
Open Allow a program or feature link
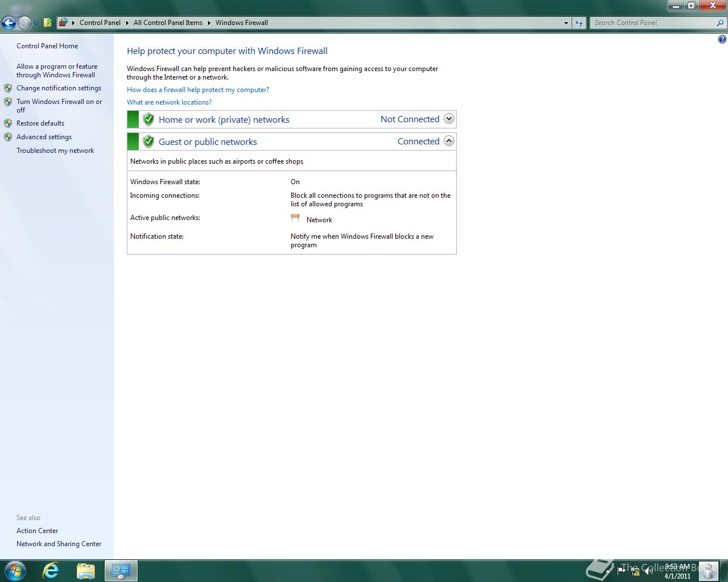tap(57, 70)
